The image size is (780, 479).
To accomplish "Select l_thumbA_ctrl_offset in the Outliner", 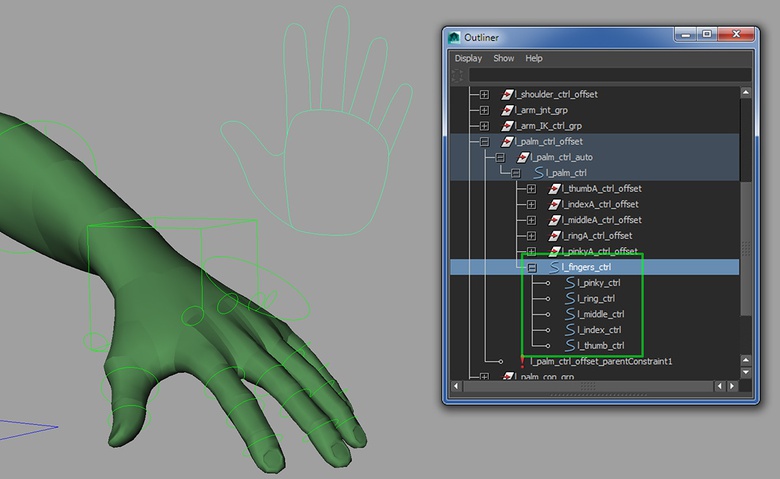I will pyautogui.click(x=601, y=189).
